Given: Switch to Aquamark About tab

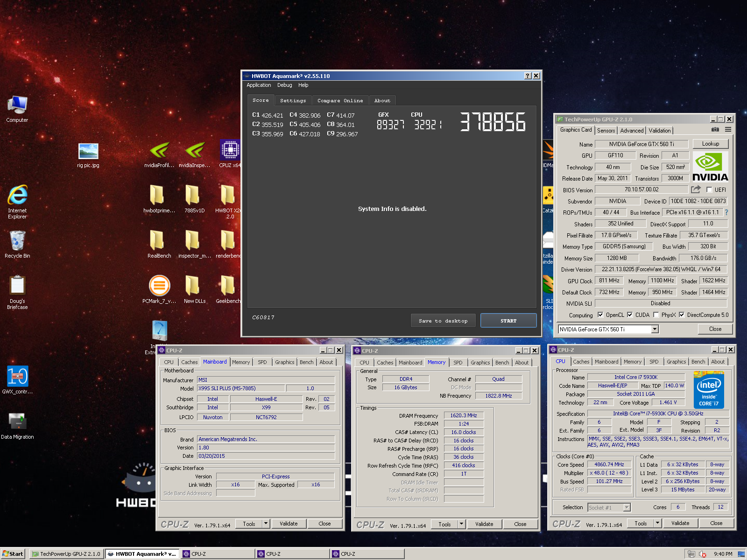Looking at the screenshot, I should [382, 100].
